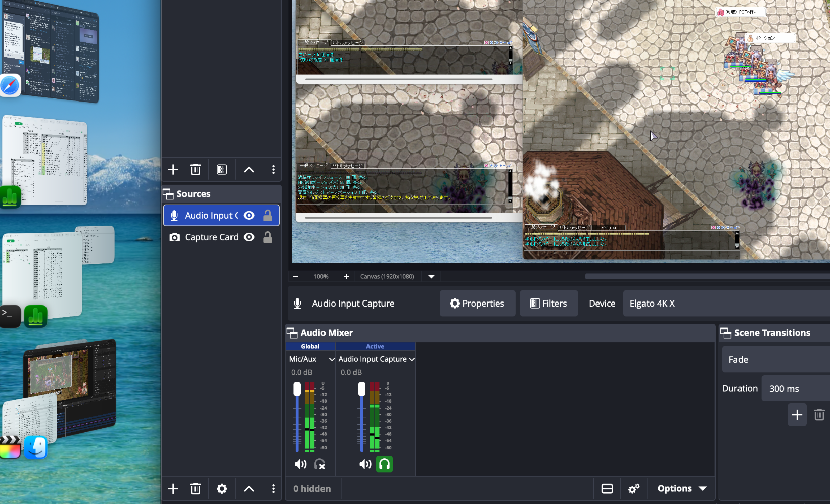This screenshot has height=504, width=830.
Task: Add a new scene transition
Action: [x=797, y=415]
